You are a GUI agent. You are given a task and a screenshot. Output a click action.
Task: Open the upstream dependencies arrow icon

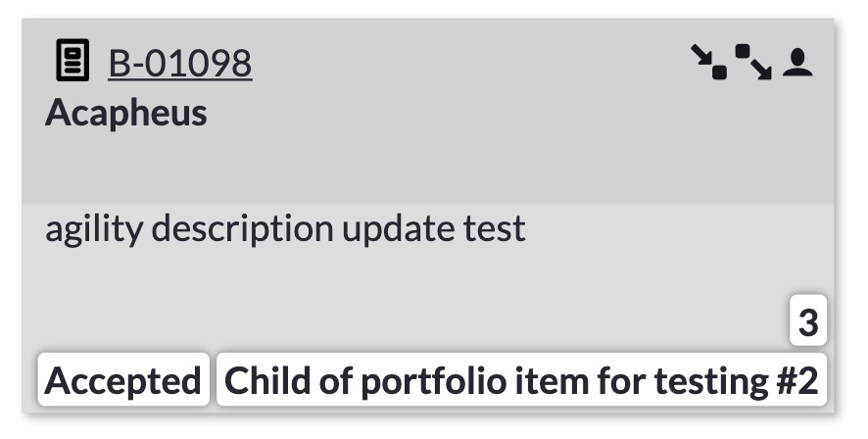(708, 62)
